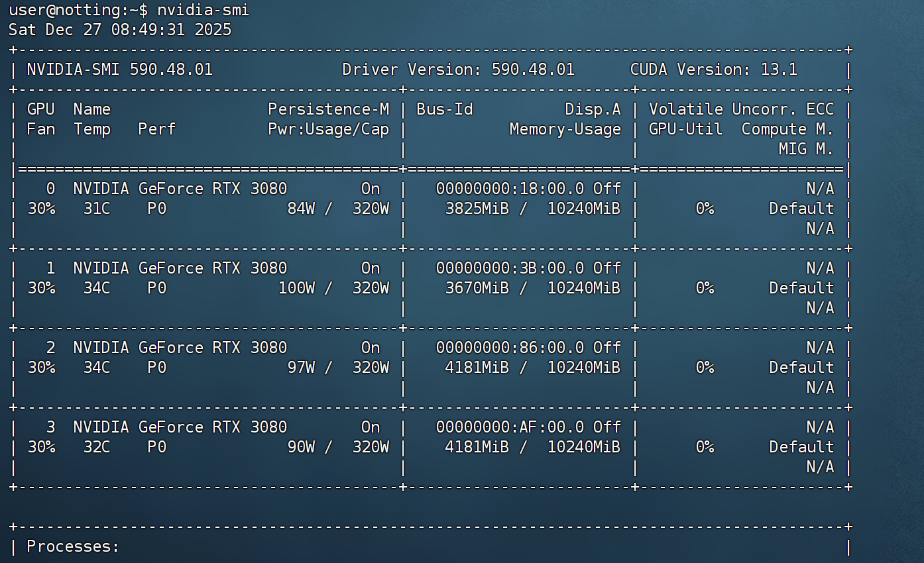Click the CUDA Version: 13.1 text
Screen dimensions: 924x563
714,70
